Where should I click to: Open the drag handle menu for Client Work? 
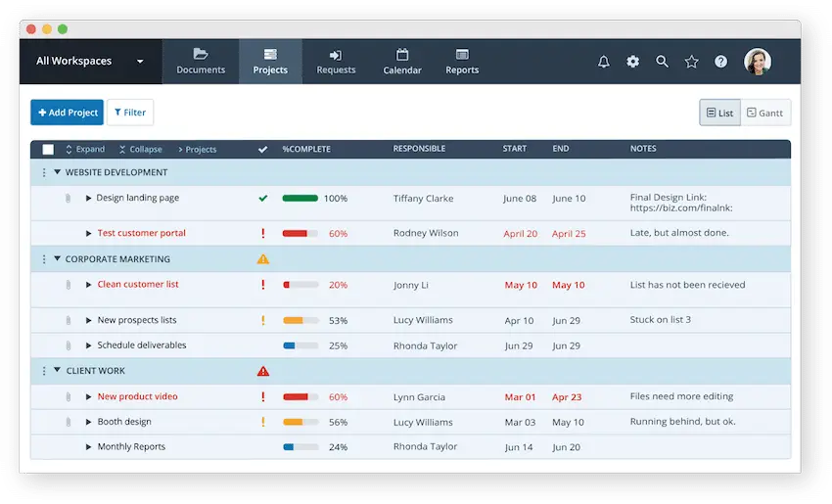44,371
